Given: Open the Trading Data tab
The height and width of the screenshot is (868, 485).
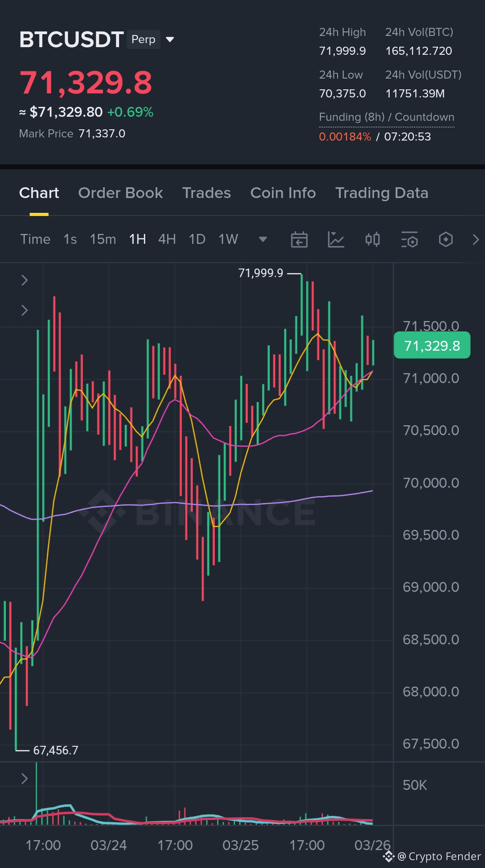Looking at the screenshot, I should (382, 193).
